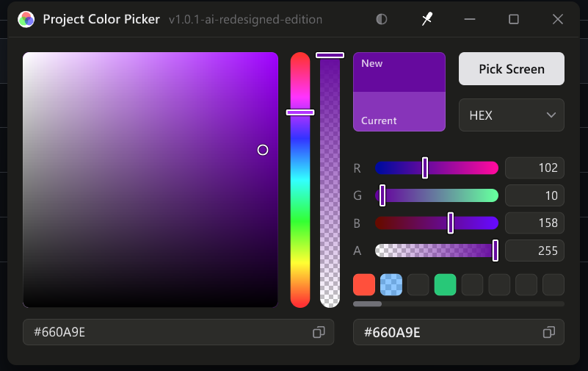The image size is (588, 371).
Task: Click the R value field showing 102
Action: coord(534,168)
